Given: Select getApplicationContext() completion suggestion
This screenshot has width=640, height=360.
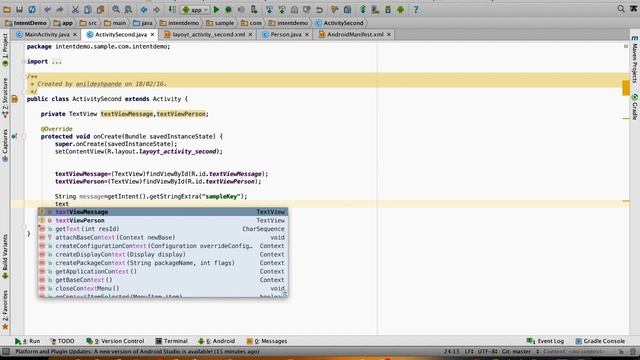Looking at the screenshot, I should click(x=163, y=271).
